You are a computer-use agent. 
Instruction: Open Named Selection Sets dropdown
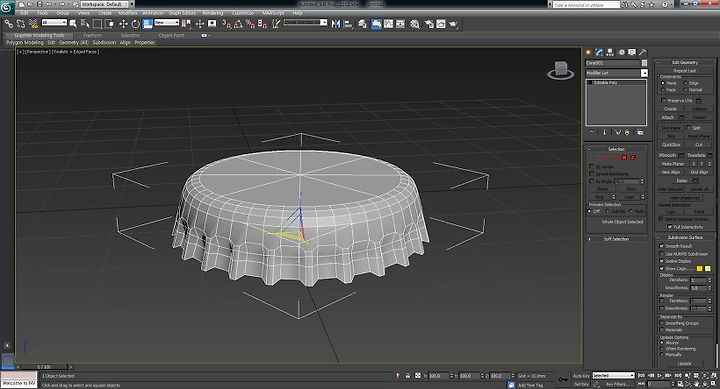tap(305, 23)
